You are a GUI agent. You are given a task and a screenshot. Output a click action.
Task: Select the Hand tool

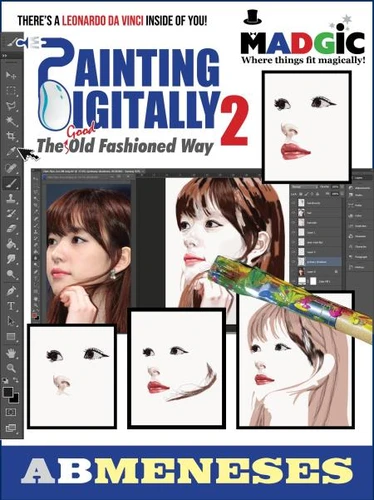coord(11,353)
